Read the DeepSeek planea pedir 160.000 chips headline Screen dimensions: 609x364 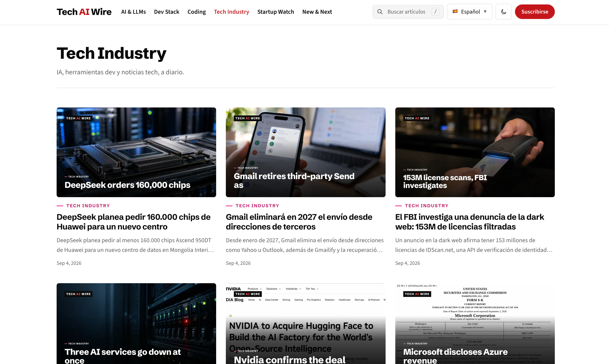(133, 222)
